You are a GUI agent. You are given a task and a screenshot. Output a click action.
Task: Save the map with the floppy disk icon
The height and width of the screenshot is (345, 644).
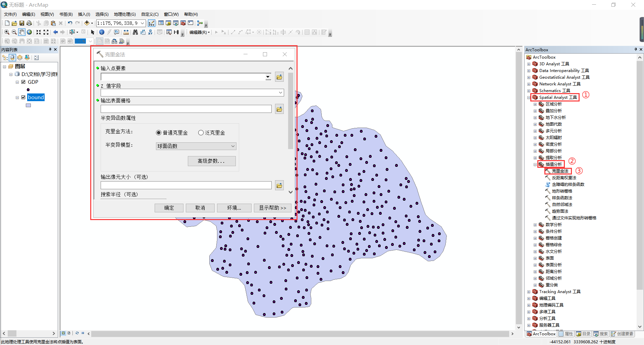point(22,23)
